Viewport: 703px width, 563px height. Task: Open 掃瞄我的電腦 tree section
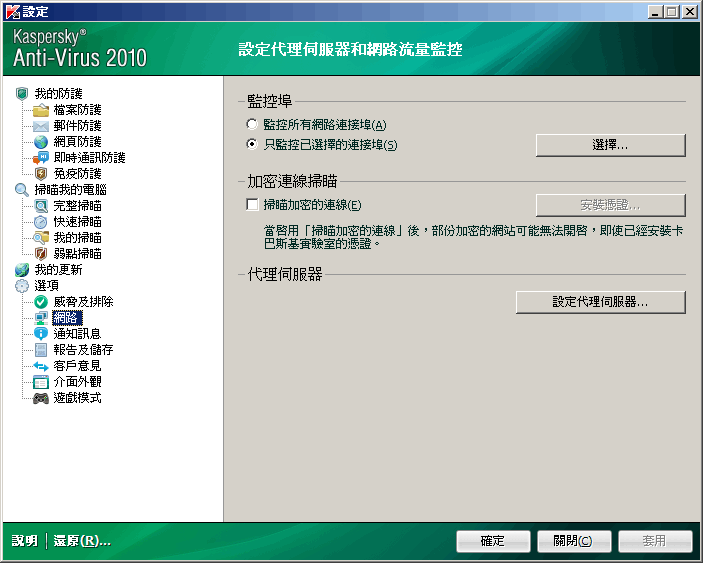pyautogui.click(x=70, y=190)
